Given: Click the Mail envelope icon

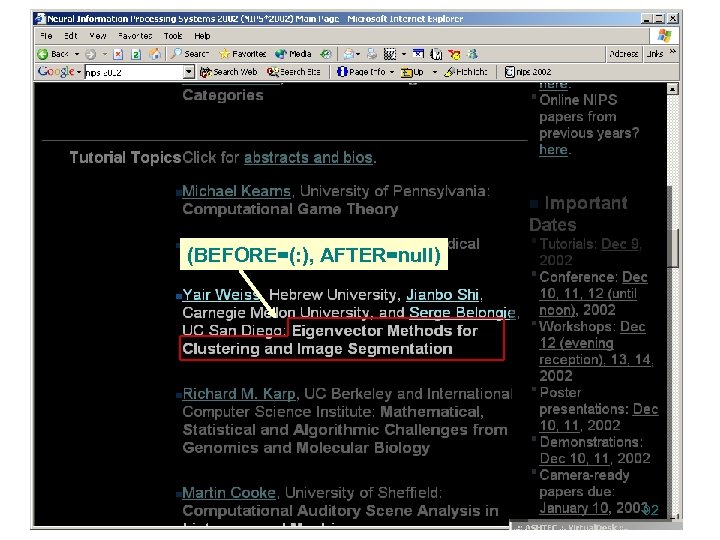Looking at the screenshot, I should (349, 54).
